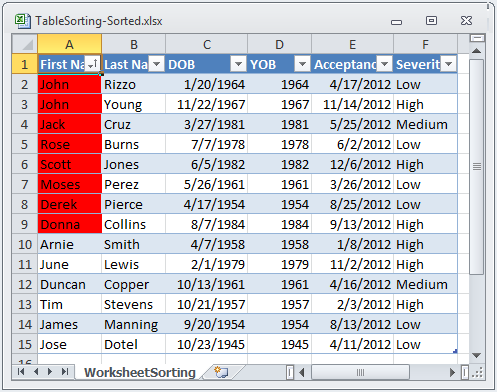Select column D header
The image size is (497, 392).
(x=279, y=44)
